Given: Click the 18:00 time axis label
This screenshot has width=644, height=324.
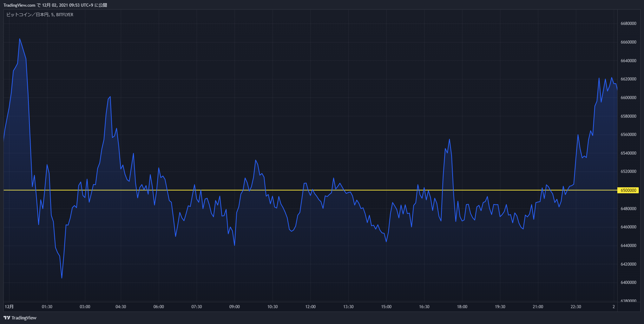Looking at the screenshot, I should tap(462, 307).
